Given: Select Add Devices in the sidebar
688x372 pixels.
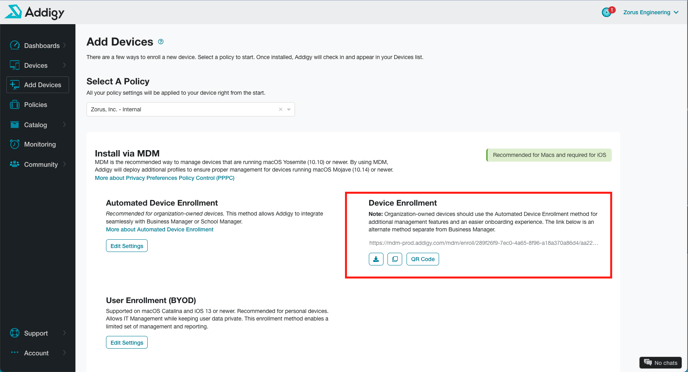Looking at the screenshot, I should tap(38, 85).
